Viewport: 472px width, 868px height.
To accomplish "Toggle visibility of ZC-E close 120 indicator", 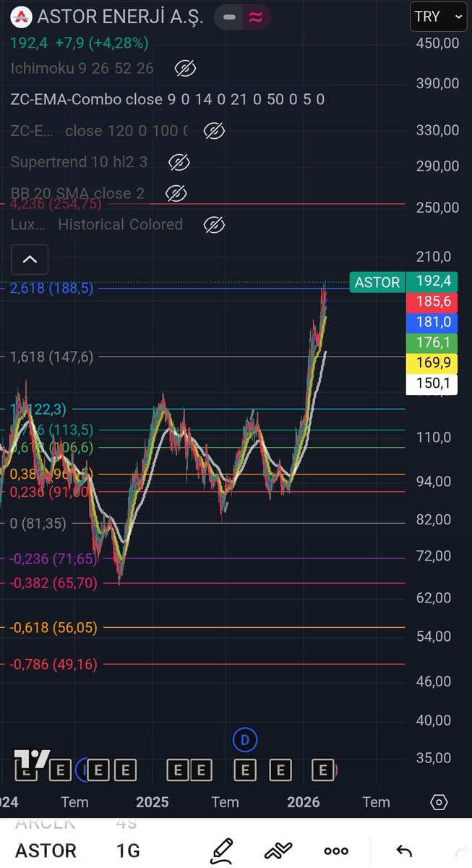I will pyautogui.click(x=213, y=131).
